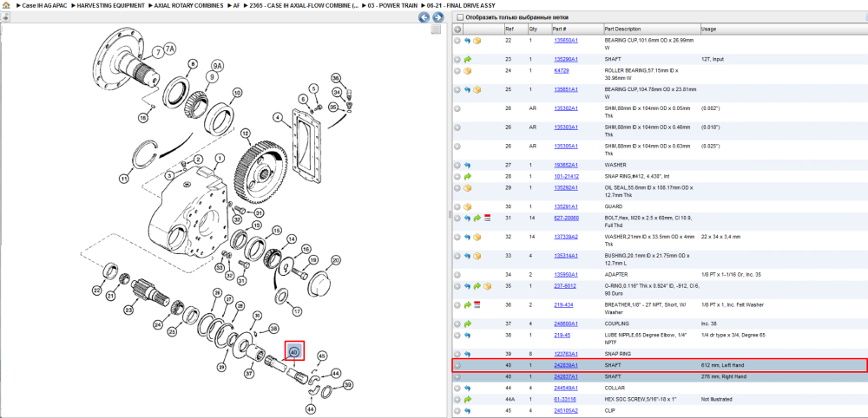The width and height of the screenshot is (868, 418).
Task: Click the red list icon on BREATHER row 36
Action: [x=477, y=304]
